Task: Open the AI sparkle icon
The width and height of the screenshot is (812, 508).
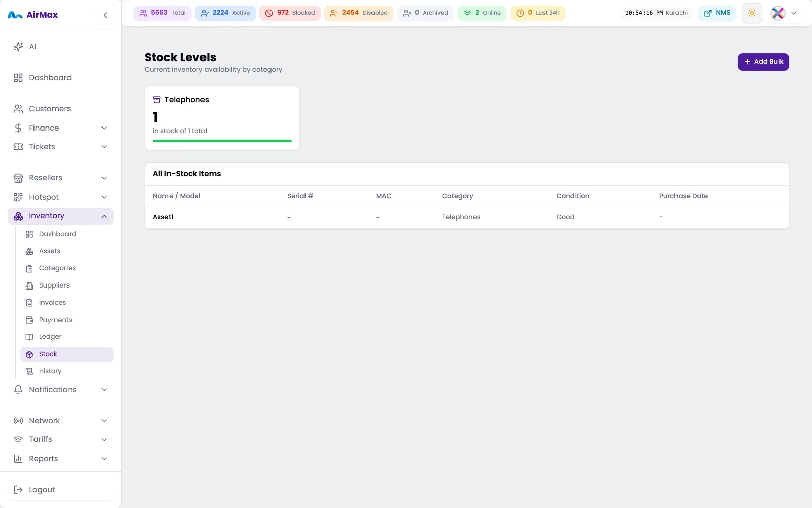Action: (18, 47)
